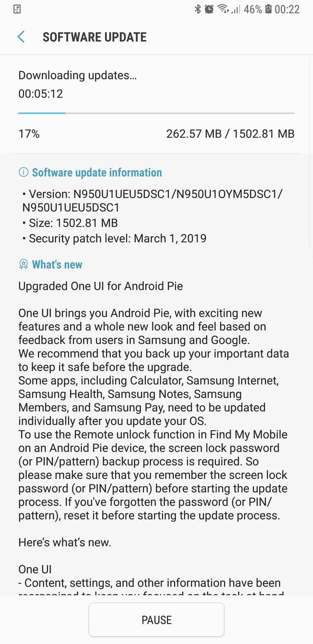Tap the ribbon badge icon beside What's new
This screenshot has width=313, height=644.
[23, 264]
